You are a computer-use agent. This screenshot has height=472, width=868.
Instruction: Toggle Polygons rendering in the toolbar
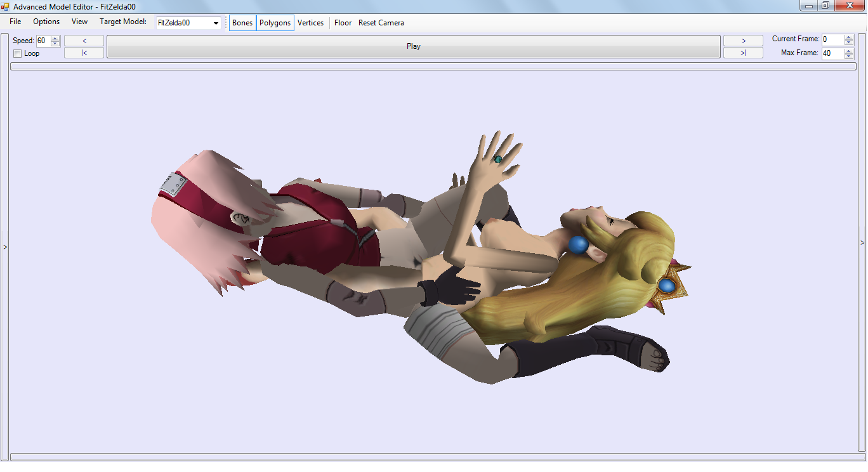click(x=275, y=23)
